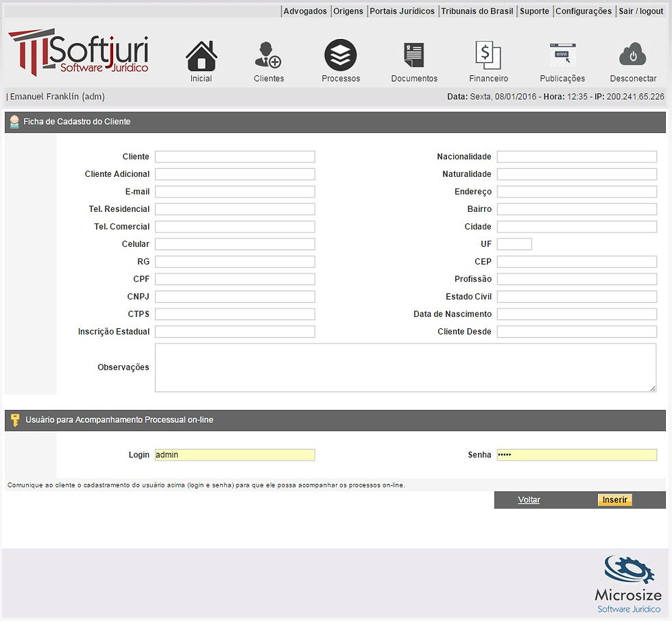Click the Voltar link
Viewport: 672px width, 621px height.
(529, 500)
